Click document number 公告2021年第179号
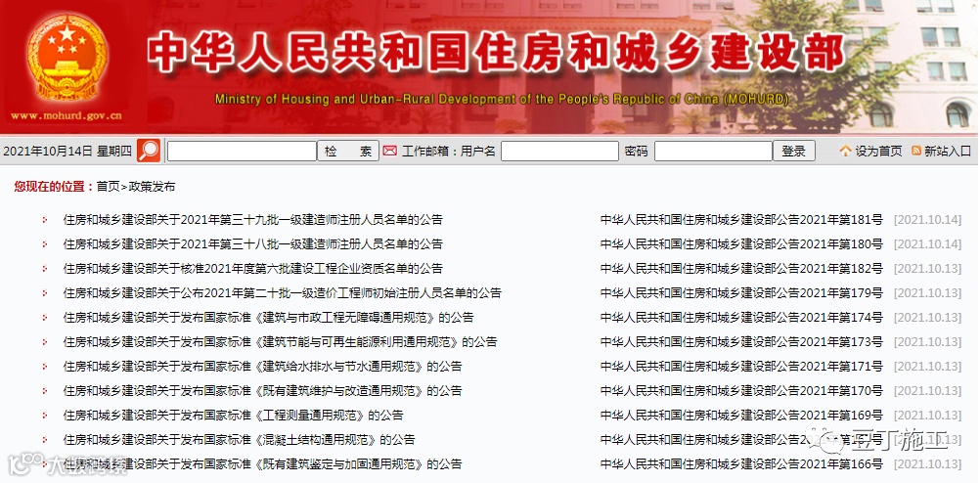 [x=741, y=292]
